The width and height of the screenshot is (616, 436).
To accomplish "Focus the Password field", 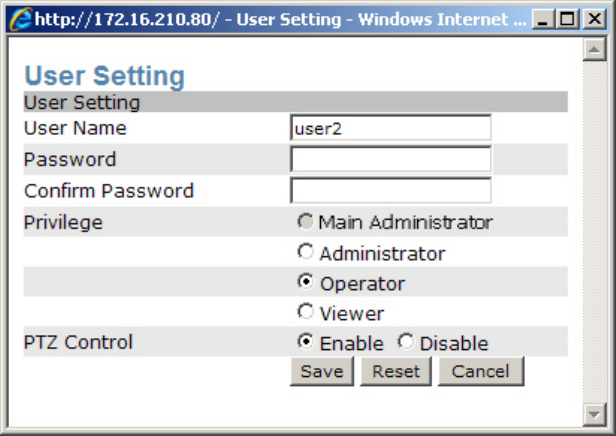I will pyautogui.click(x=390, y=160).
